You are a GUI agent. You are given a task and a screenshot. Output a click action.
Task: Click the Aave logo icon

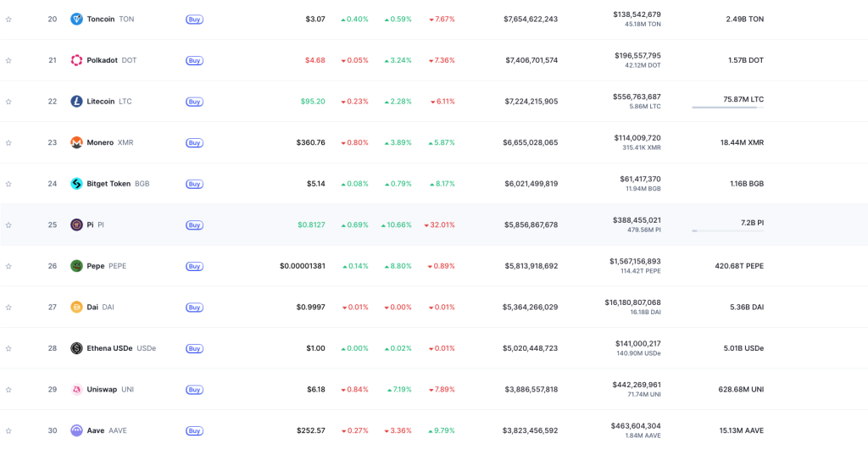point(76,430)
